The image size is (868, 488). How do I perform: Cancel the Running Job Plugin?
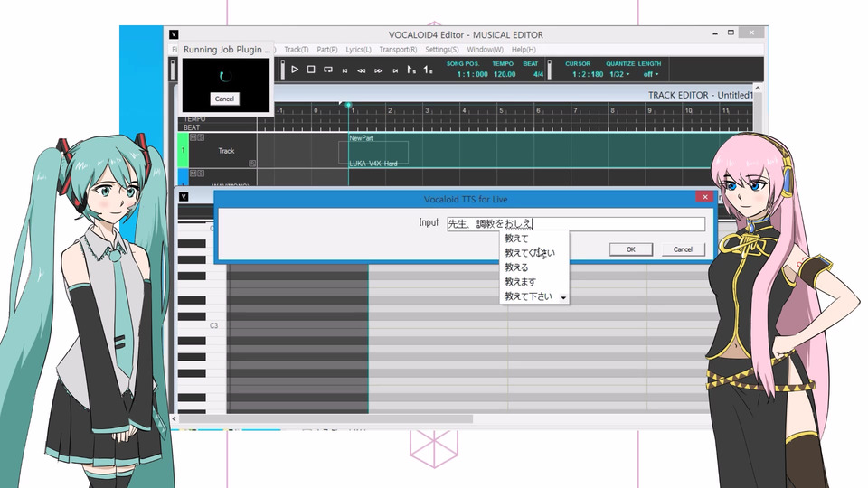tap(224, 99)
